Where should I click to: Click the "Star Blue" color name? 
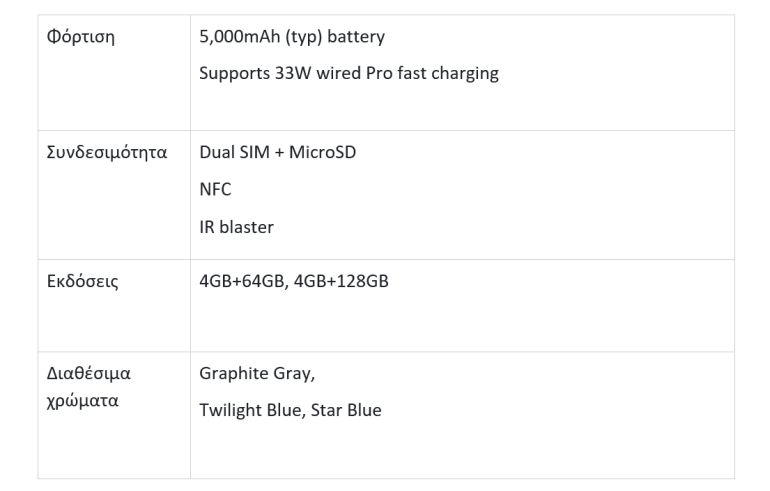pyautogui.click(x=346, y=410)
